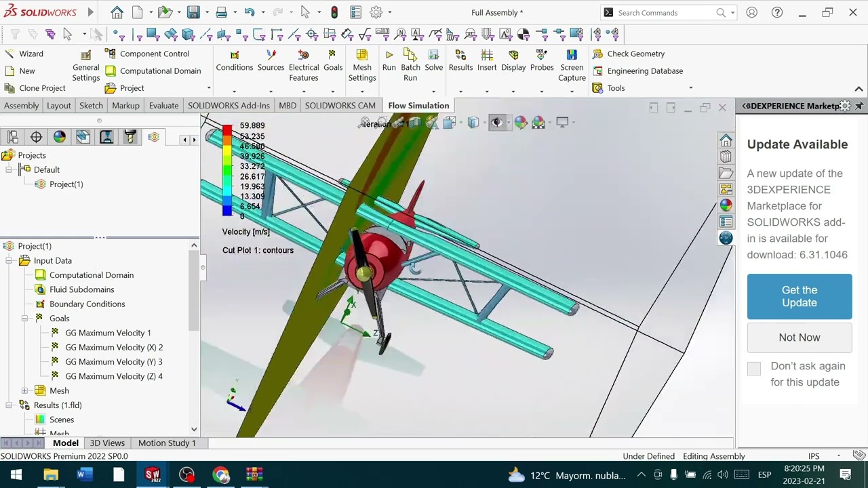Open the Windows Start menu

click(16, 474)
